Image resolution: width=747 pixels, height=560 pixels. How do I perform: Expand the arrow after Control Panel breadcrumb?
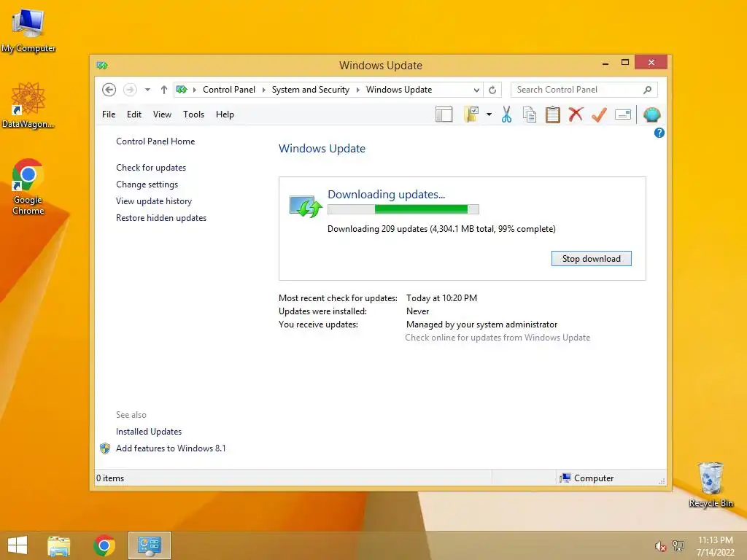point(263,90)
